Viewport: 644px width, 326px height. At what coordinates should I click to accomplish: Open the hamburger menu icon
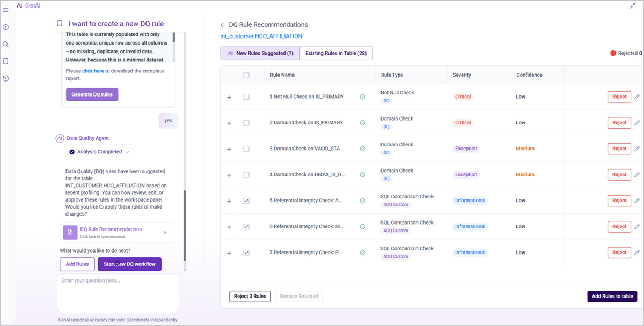5,10
